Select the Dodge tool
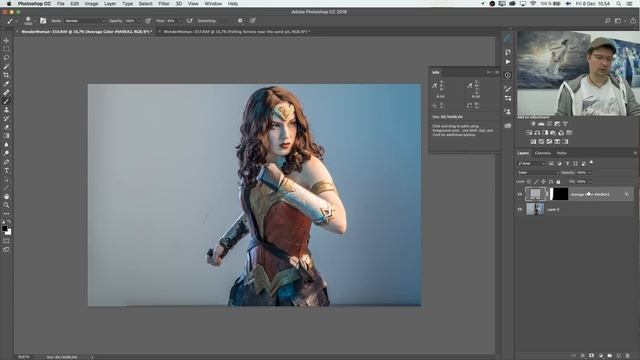 (x=6, y=153)
